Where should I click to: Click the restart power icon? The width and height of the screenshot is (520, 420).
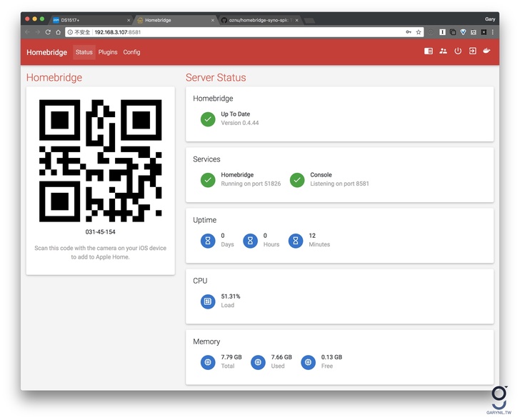click(458, 51)
